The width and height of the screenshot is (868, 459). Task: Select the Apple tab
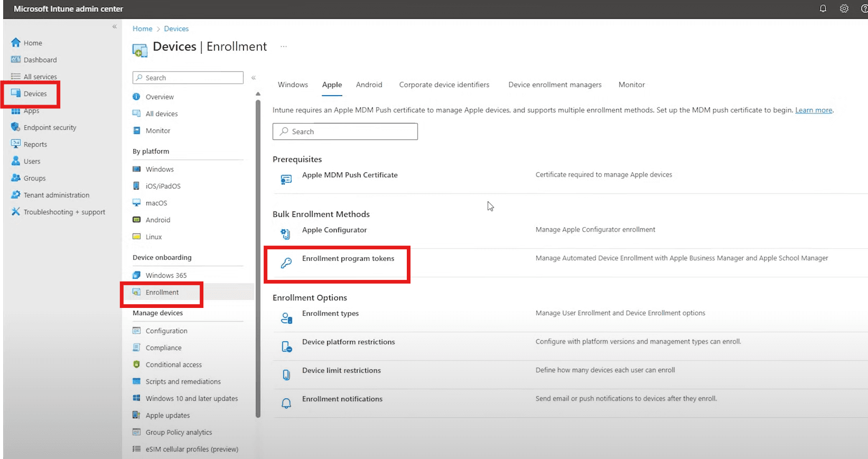pyautogui.click(x=332, y=85)
